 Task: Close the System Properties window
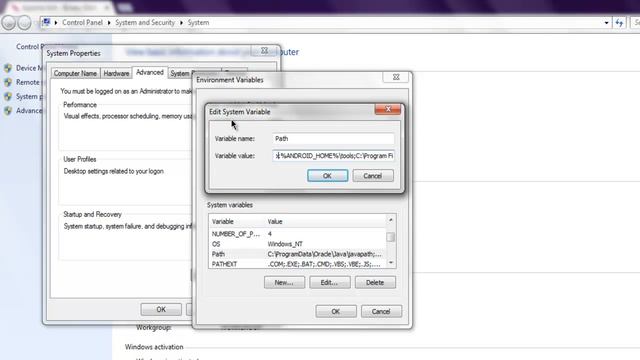pos(264,51)
